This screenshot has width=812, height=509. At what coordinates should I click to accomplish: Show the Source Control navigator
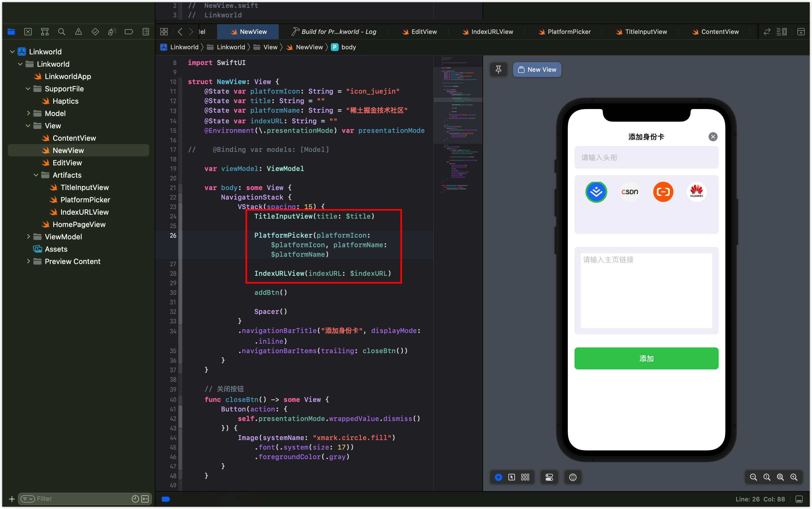coord(28,32)
